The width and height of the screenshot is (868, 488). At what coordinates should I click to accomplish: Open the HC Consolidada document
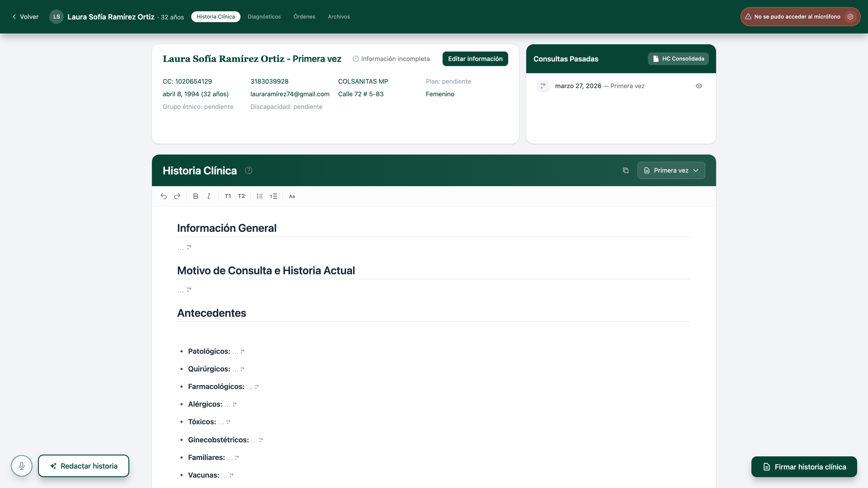click(x=678, y=59)
